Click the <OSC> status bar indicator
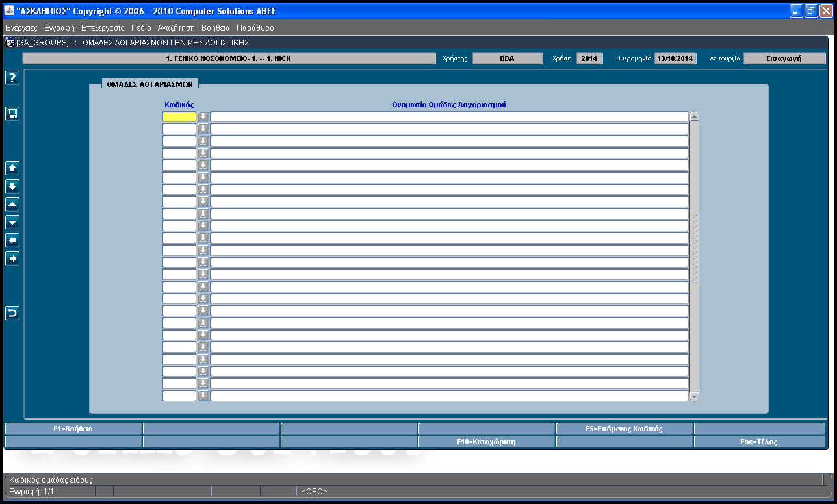Viewport: 837px width, 504px height. pos(315,492)
